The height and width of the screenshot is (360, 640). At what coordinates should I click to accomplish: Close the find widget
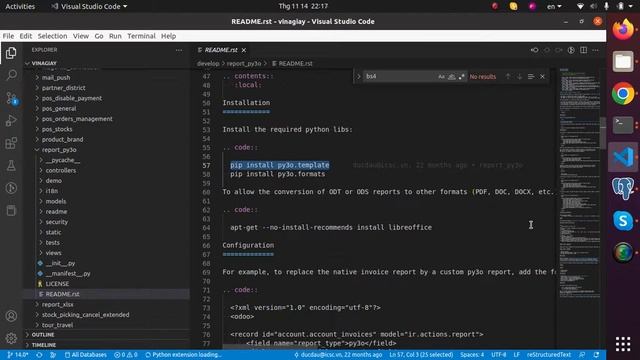542,77
